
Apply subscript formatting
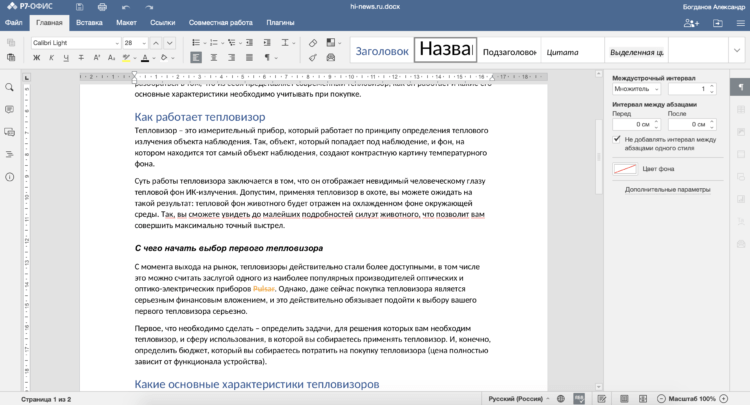click(111, 58)
